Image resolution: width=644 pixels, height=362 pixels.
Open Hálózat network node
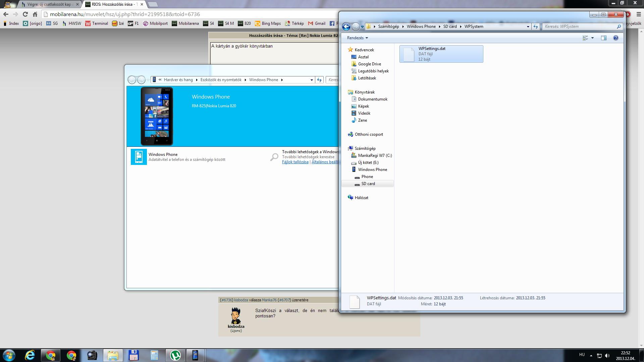(x=361, y=198)
